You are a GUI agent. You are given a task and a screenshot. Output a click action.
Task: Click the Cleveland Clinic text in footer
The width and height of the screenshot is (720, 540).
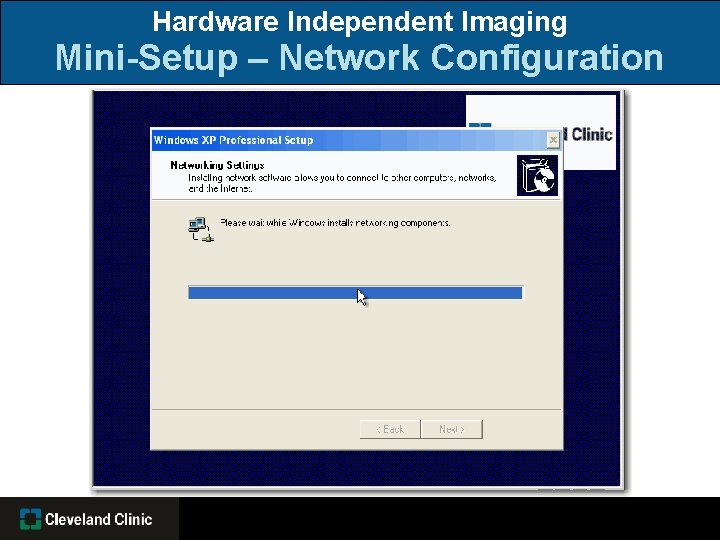98,519
